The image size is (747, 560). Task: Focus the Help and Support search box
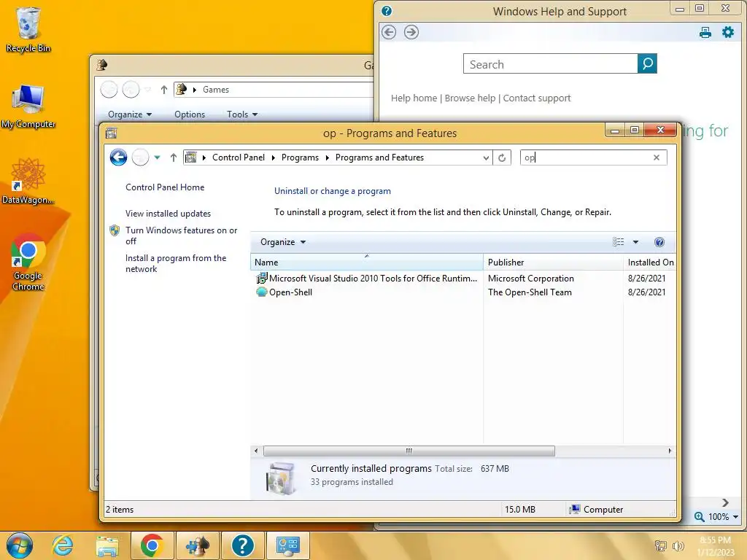click(550, 64)
